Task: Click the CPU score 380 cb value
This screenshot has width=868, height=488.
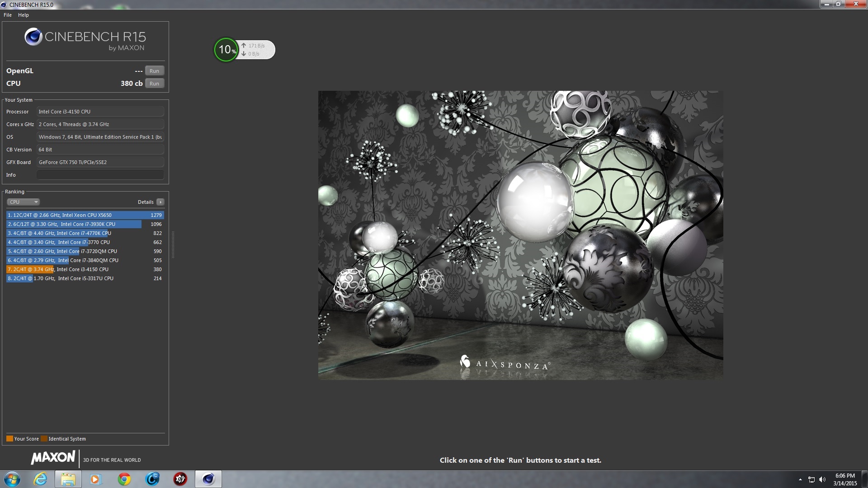Action: coord(132,84)
